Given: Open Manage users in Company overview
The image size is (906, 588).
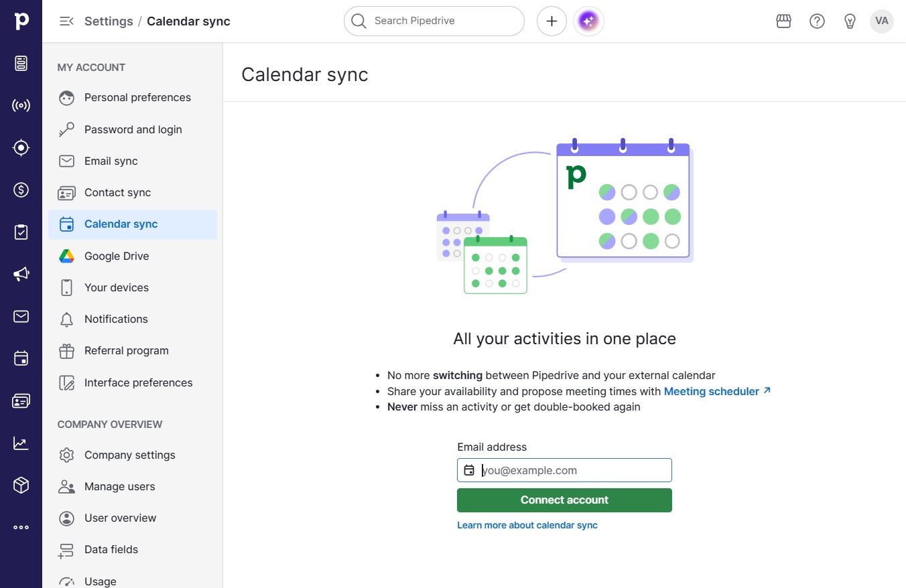Looking at the screenshot, I should pos(133,487).
